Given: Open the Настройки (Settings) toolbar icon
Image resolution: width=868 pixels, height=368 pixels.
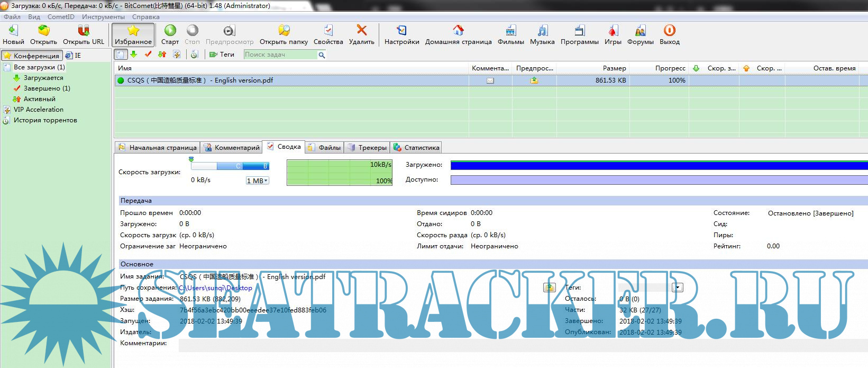Looking at the screenshot, I should tap(401, 31).
